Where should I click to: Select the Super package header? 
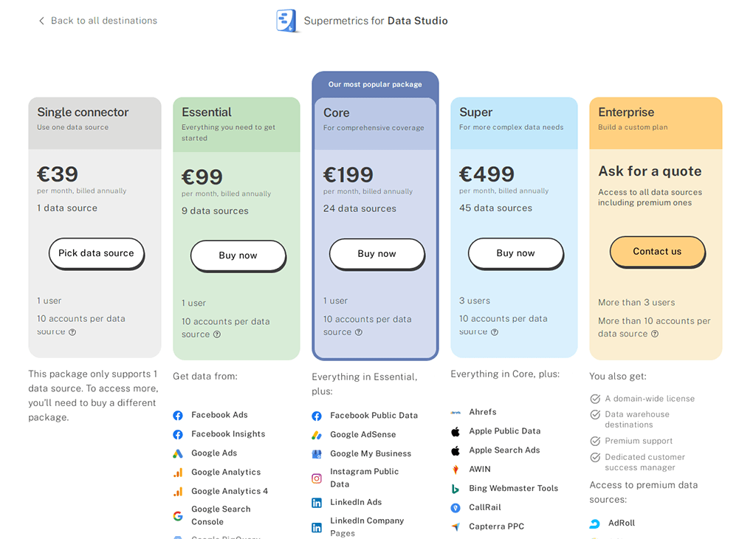[514, 118]
